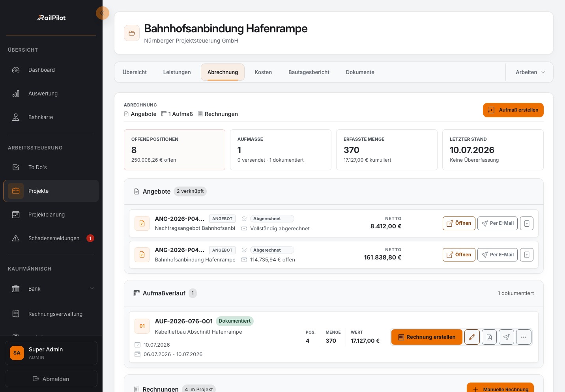Expand the Bank menu chevron
Viewport: 565px width, 392px height.
[92, 289]
